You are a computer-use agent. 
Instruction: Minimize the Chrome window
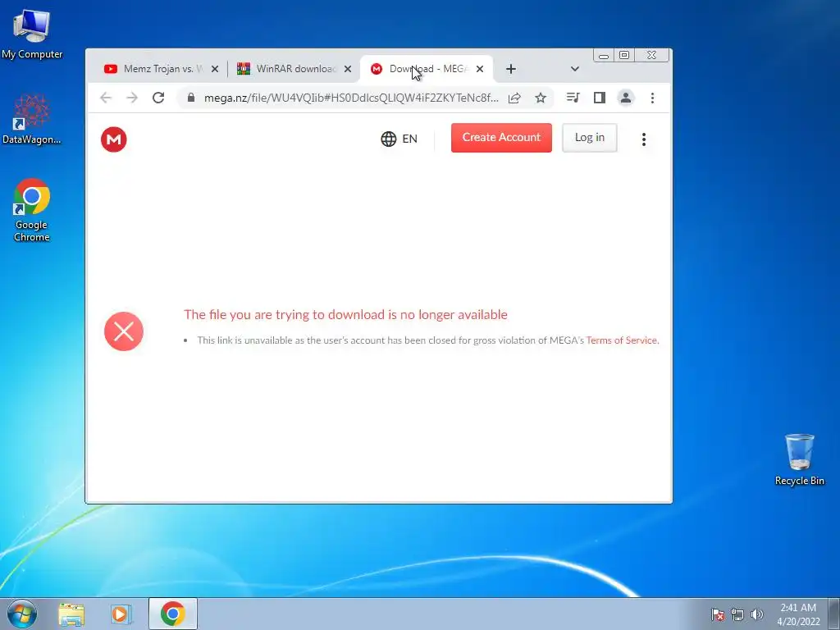[604, 55]
